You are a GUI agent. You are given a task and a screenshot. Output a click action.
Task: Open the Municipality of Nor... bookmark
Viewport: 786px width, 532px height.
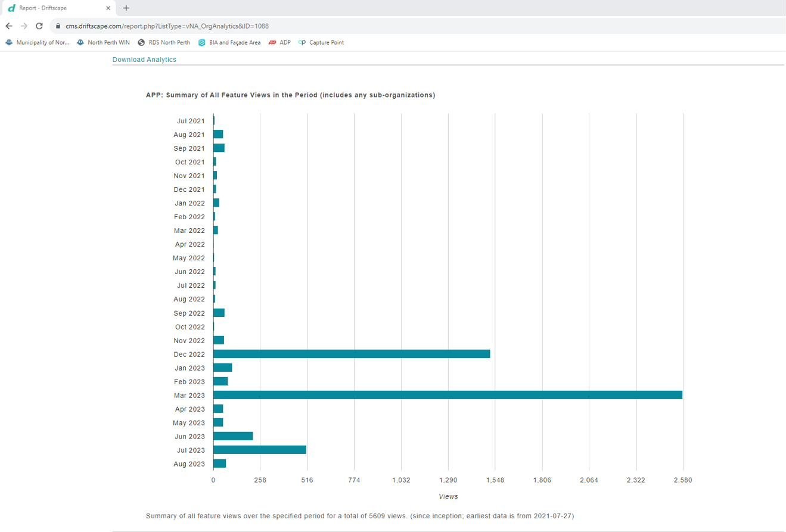coord(37,43)
